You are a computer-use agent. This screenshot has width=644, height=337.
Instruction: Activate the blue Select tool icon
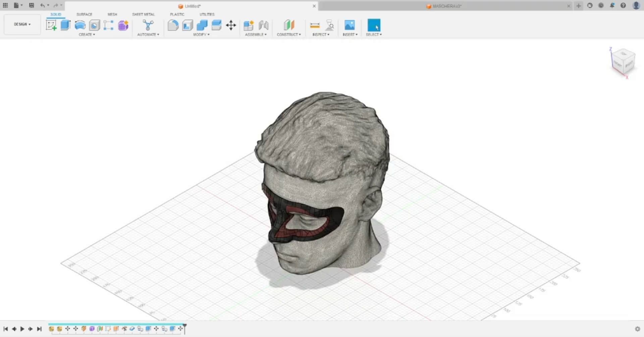(x=374, y=25)
